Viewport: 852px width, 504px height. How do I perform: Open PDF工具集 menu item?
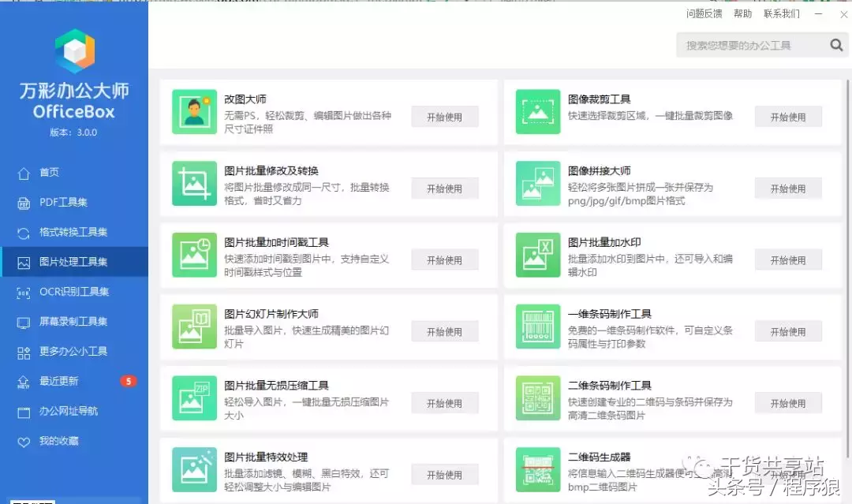[74, 203]
